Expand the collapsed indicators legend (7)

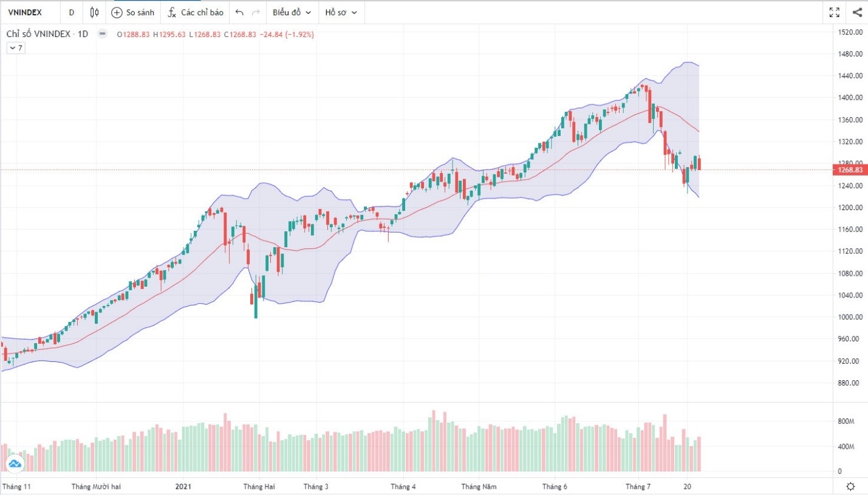pos(15,48)
